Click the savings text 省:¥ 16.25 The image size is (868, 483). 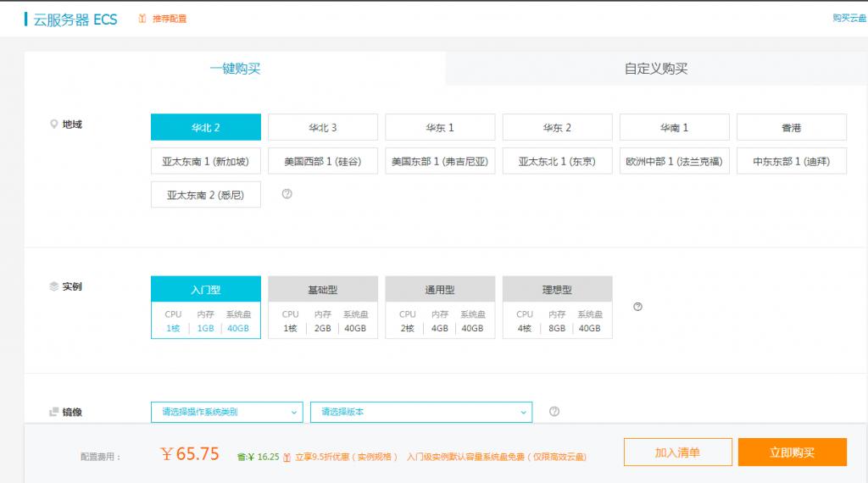tap(258, 457)
